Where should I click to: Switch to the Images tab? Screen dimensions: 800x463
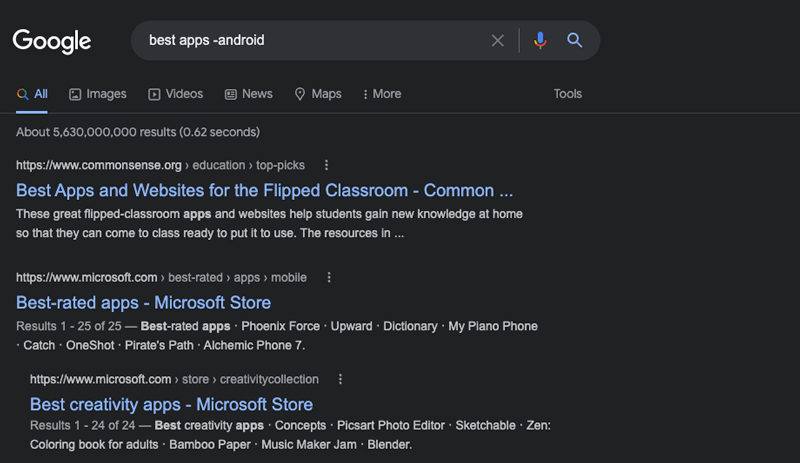tap(97, 94)
